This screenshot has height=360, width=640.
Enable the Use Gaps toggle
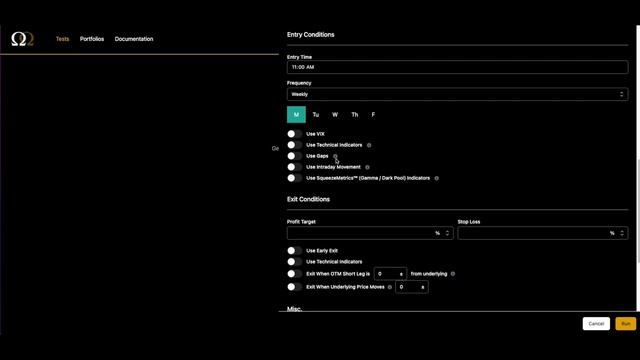[294, 156]
